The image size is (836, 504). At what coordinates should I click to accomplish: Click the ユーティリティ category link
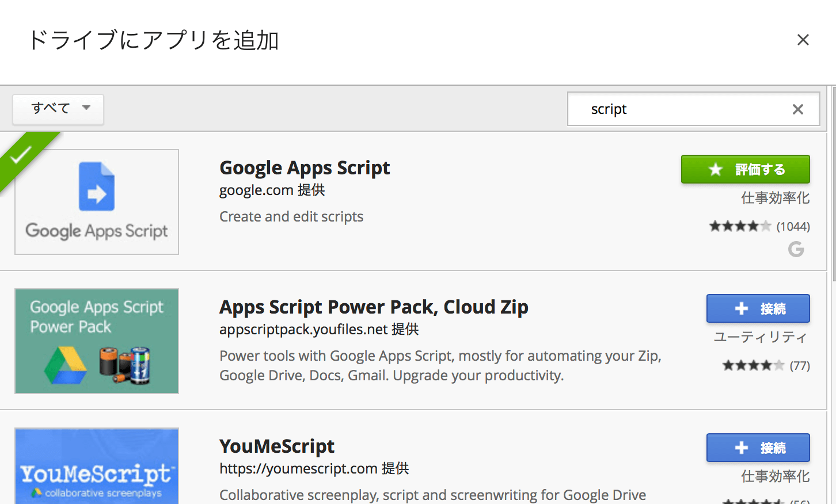(761, 337)
